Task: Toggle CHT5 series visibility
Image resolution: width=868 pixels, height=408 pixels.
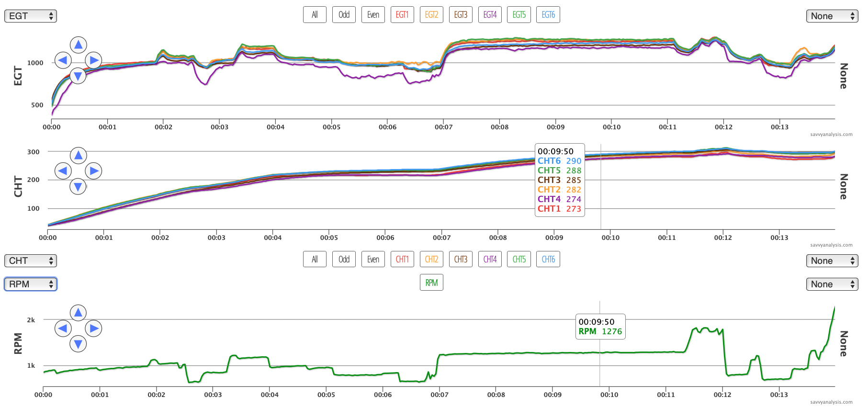Action: click(519, 260)
